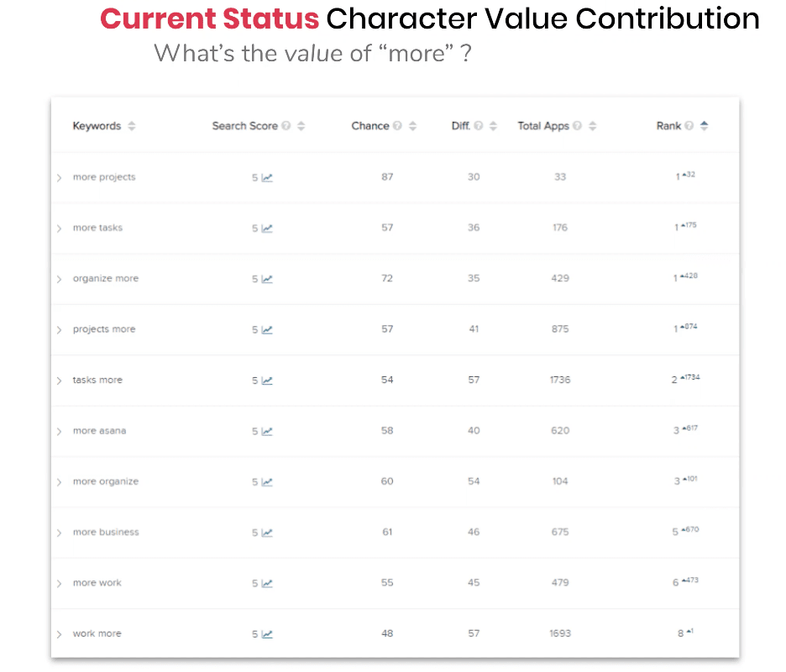Toggle sort arrows on Total Apps column

click(x=593, y=126)
